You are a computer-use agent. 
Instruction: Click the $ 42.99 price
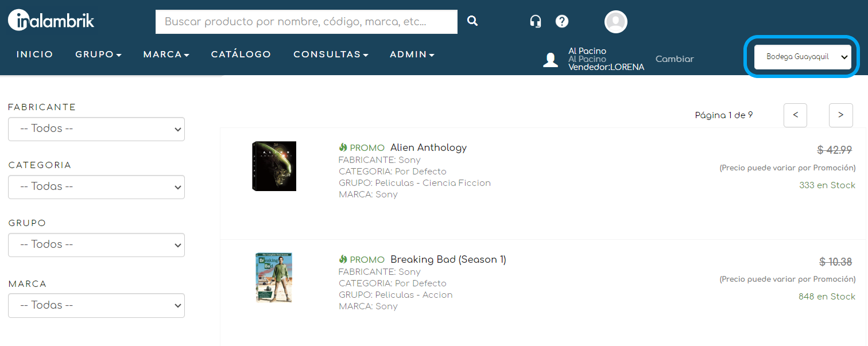click(x=835, y=150)
